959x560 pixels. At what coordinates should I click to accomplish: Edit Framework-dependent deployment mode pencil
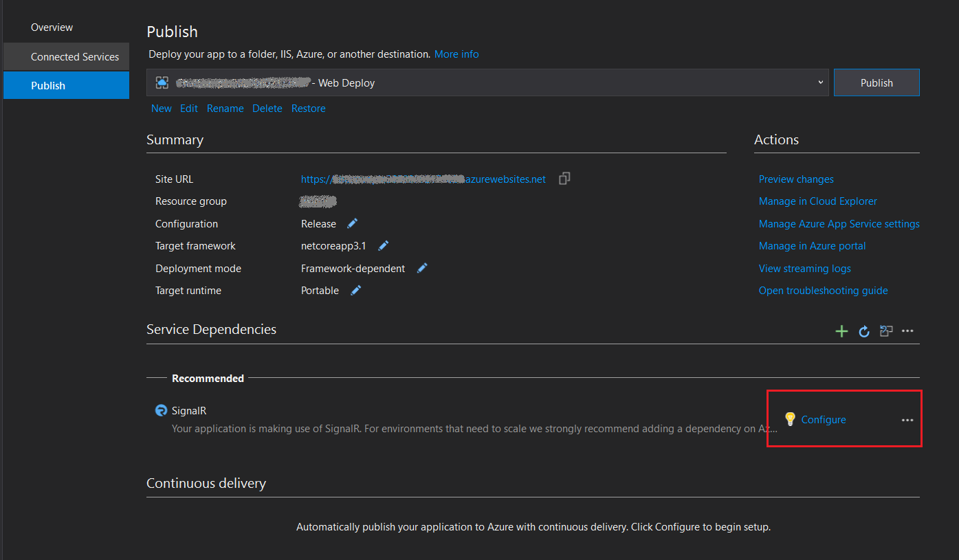pyautogui.click(x=422, y=268)
